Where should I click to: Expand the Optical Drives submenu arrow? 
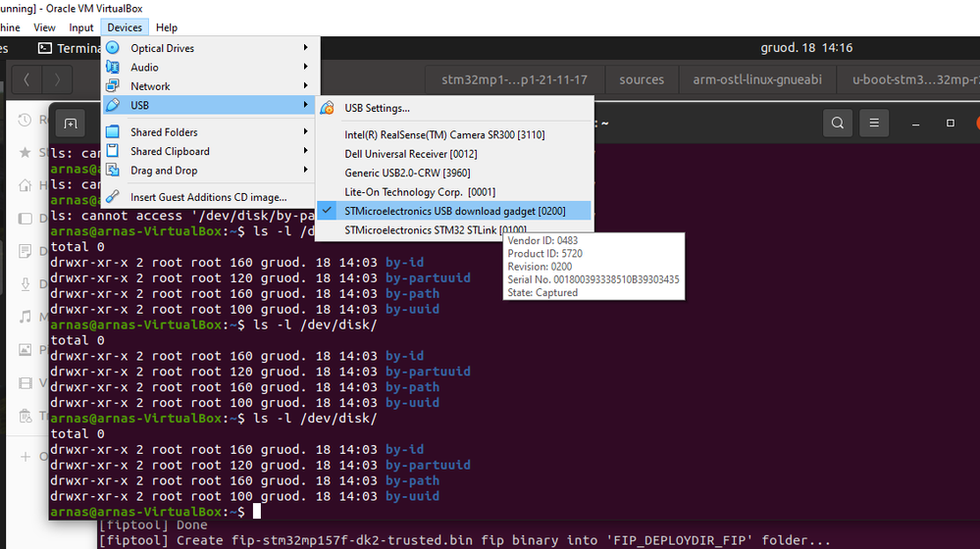306,47
